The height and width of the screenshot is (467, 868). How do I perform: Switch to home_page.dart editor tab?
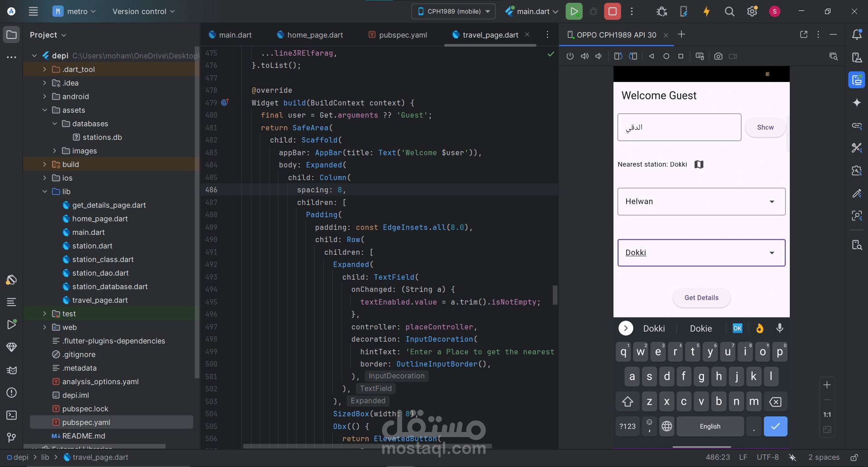(310, 35)
